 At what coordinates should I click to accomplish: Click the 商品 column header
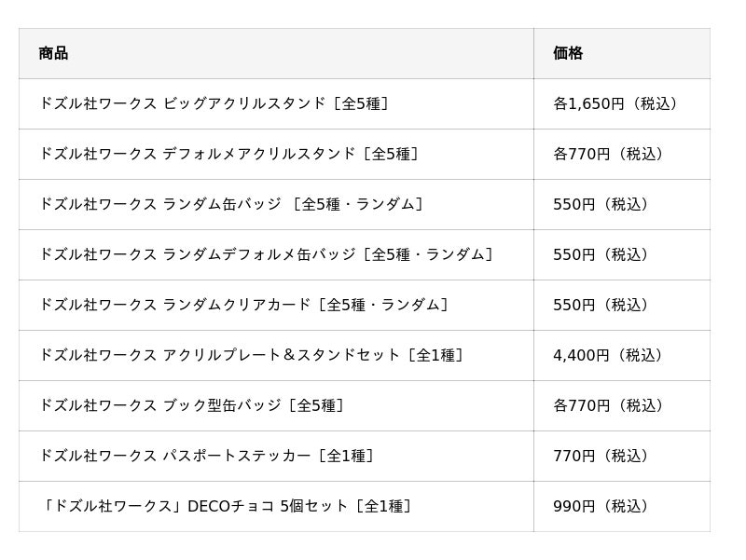click(x=53, y=53)
